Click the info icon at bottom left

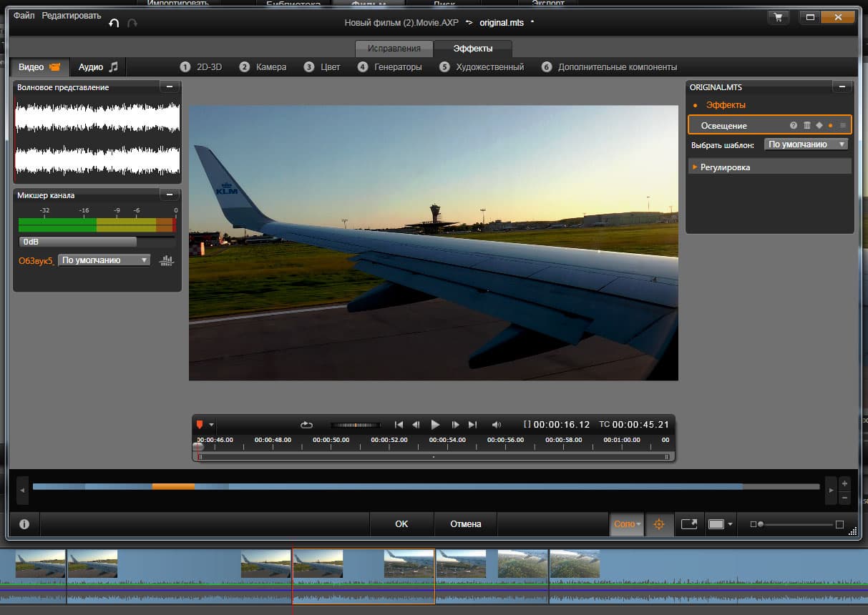coord(24,523)
